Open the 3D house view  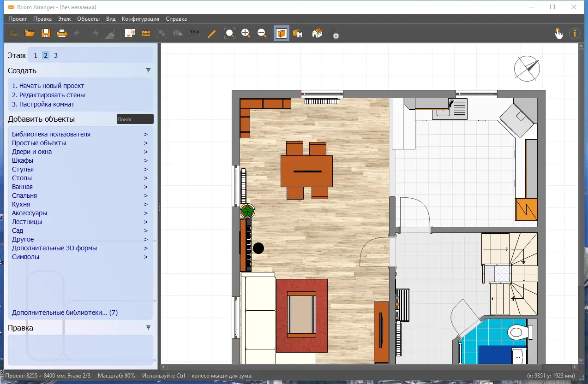click(x=317, y=33)
